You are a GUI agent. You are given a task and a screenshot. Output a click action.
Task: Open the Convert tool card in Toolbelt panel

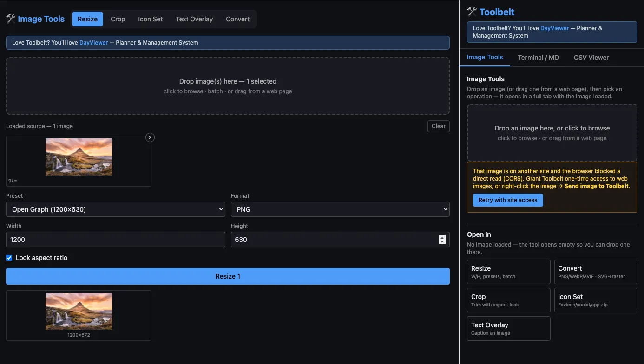[596, 272]
